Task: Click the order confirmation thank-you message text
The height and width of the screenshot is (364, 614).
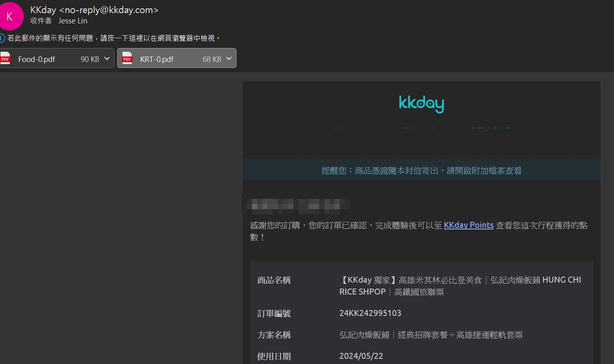Action: click(x=418, y=231)
